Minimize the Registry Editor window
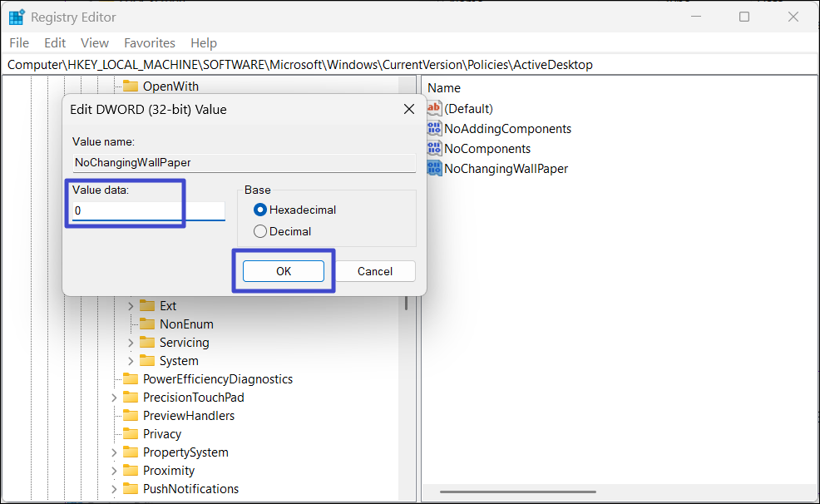This screenshot has height=504, width=820. pyautogui.click(x=696, y=17)
